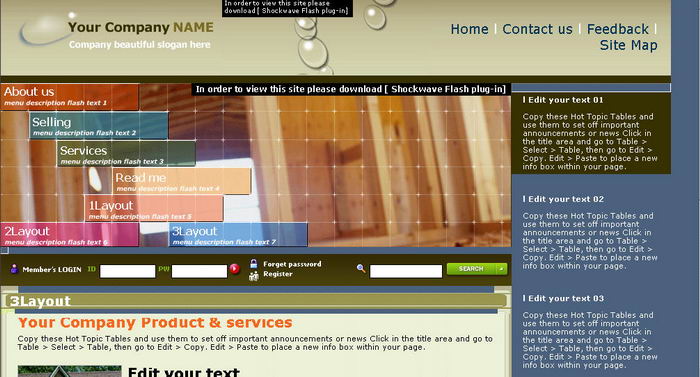
Task: Select the pink 2Layout menu block
Action: [x=70, y=235]
